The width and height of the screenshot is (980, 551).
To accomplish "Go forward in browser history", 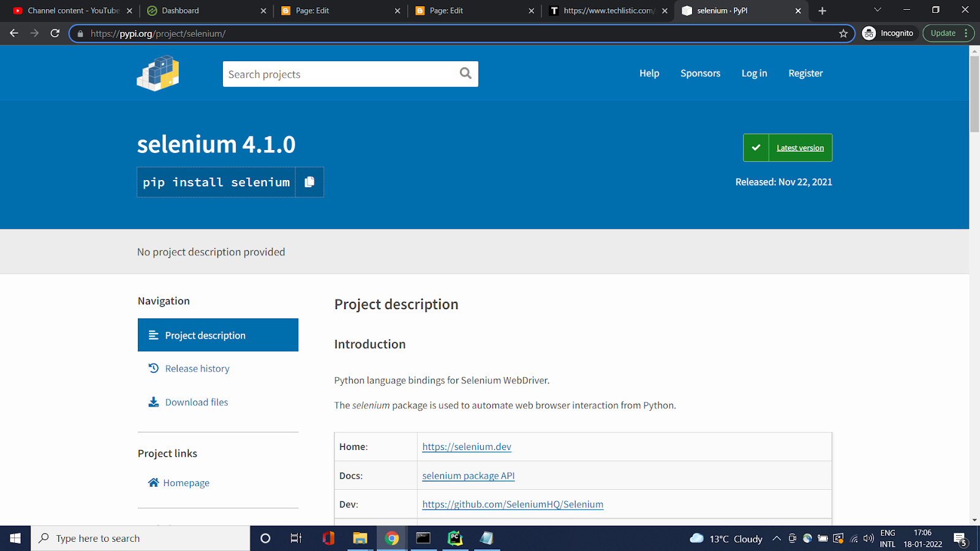I will click(34, 33).
